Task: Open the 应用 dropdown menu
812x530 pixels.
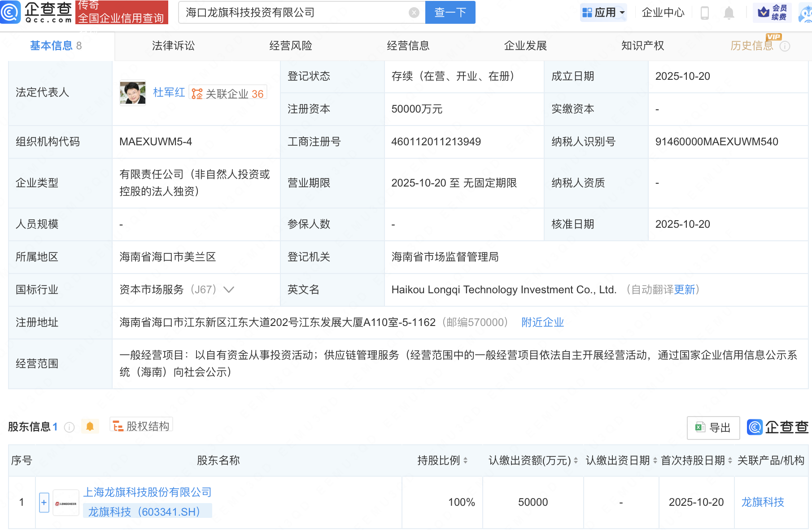Action: (603, 13)
